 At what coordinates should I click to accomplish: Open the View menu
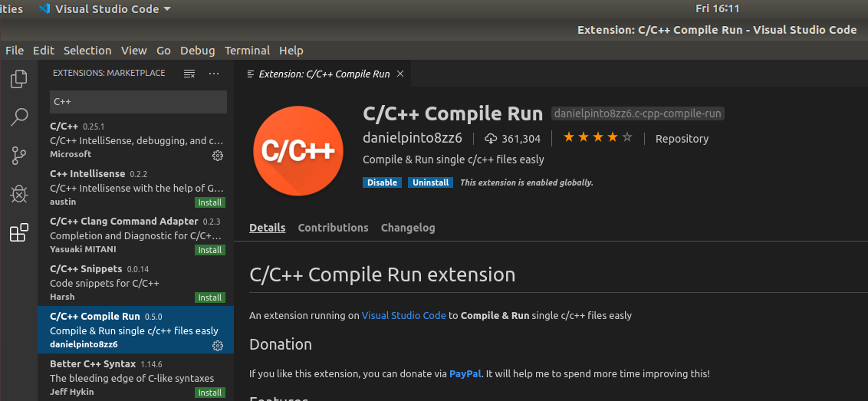(134, 51)
